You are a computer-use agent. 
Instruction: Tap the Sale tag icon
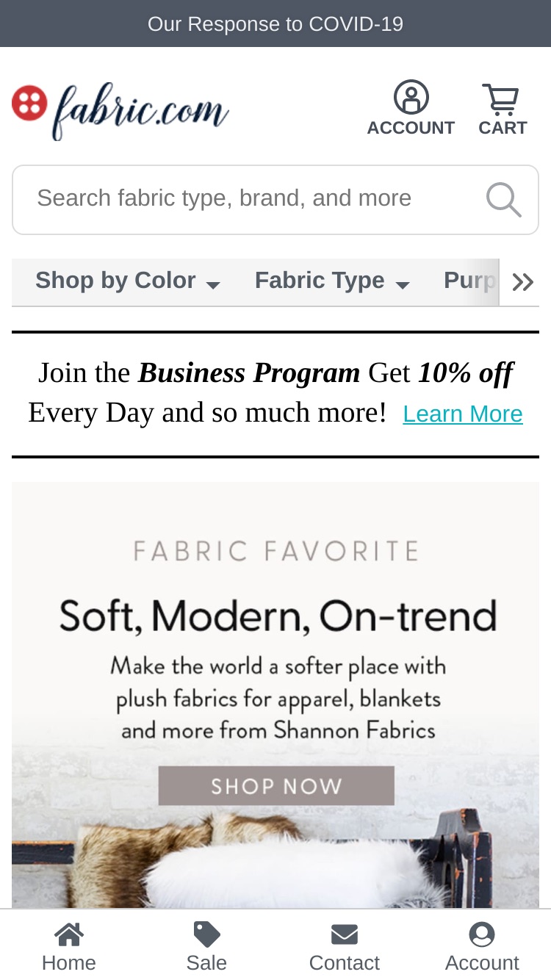click(206, 934)
